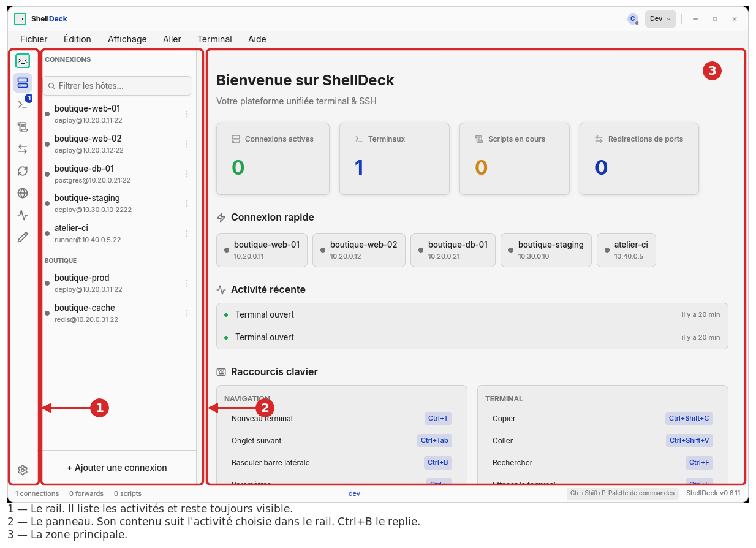Select boutique-prod host in the list

pyautogui.click(x=116, y=283)
